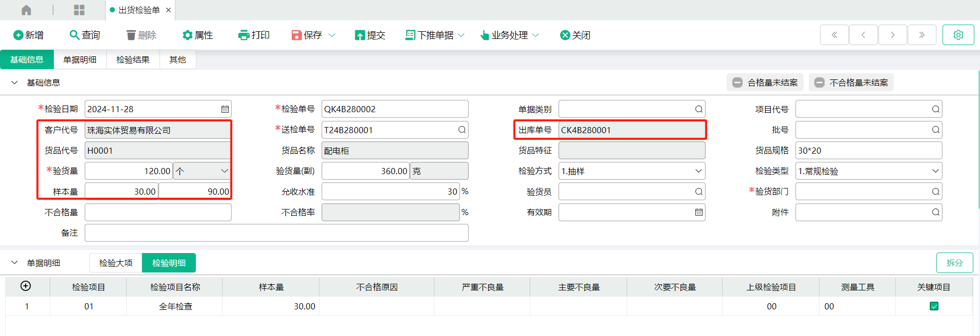Click the 新增 (add new) toolbar icon

coord(18,35)
